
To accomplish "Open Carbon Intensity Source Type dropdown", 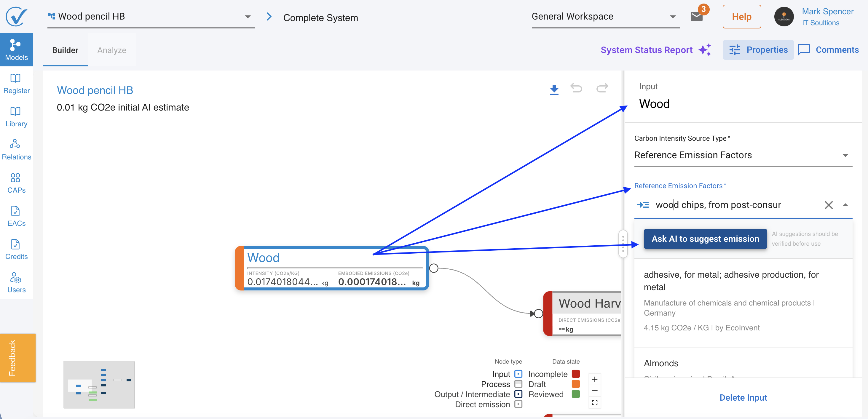I will 743,155.
